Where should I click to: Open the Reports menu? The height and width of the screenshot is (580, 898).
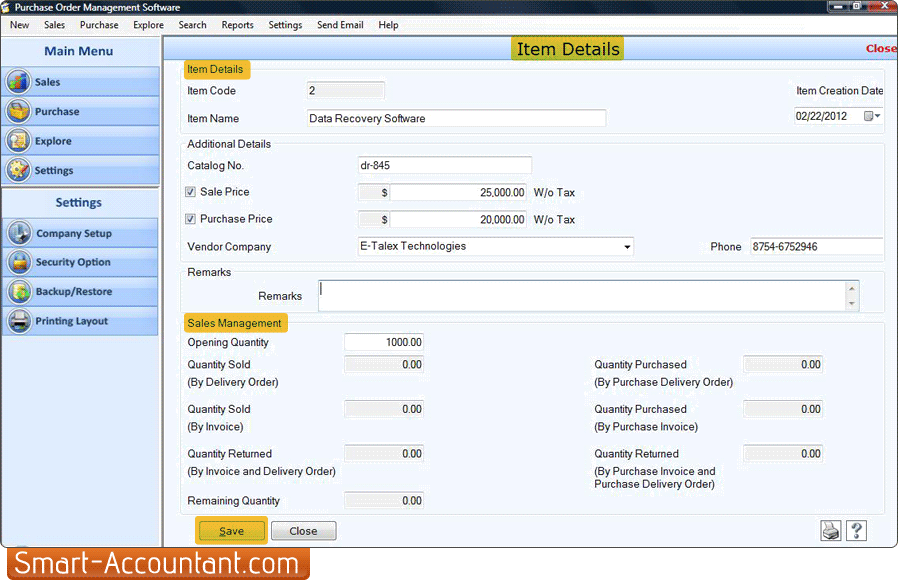pos(237,25)
